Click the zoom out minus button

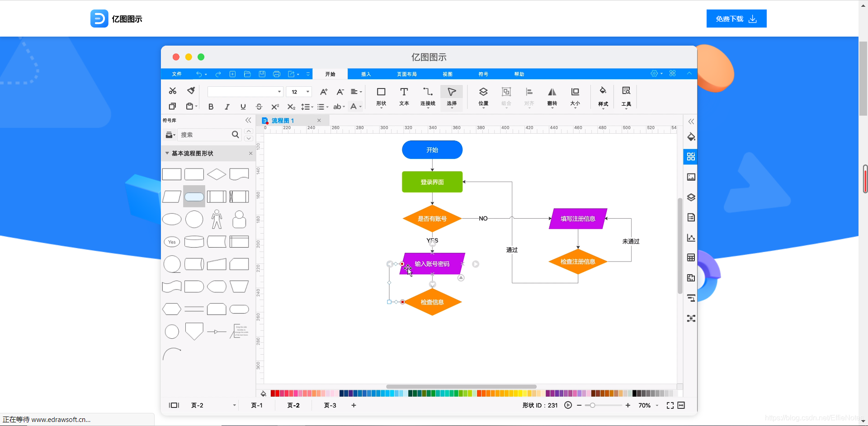point(579,405)
